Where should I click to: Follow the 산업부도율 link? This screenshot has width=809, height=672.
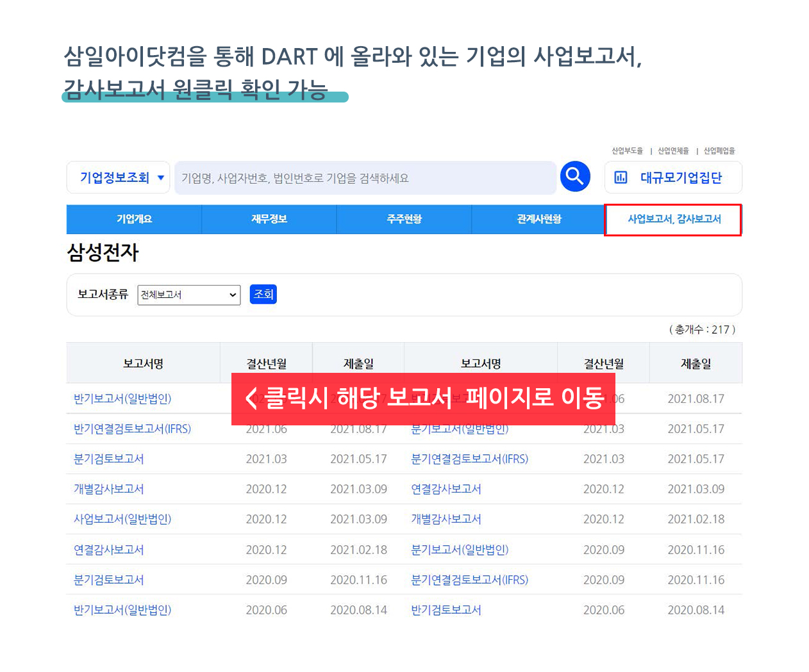627,151
